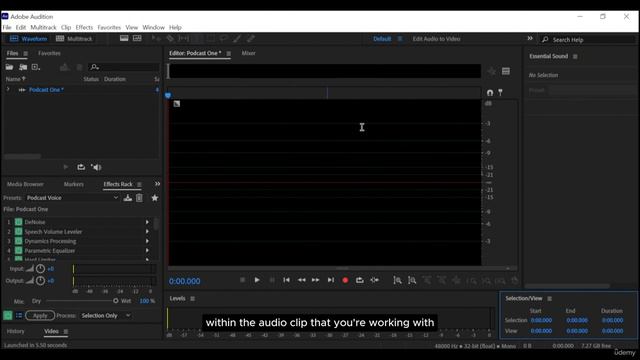Click headphones icon above waveform
The image size is (640, 360).
coord(490,93)
